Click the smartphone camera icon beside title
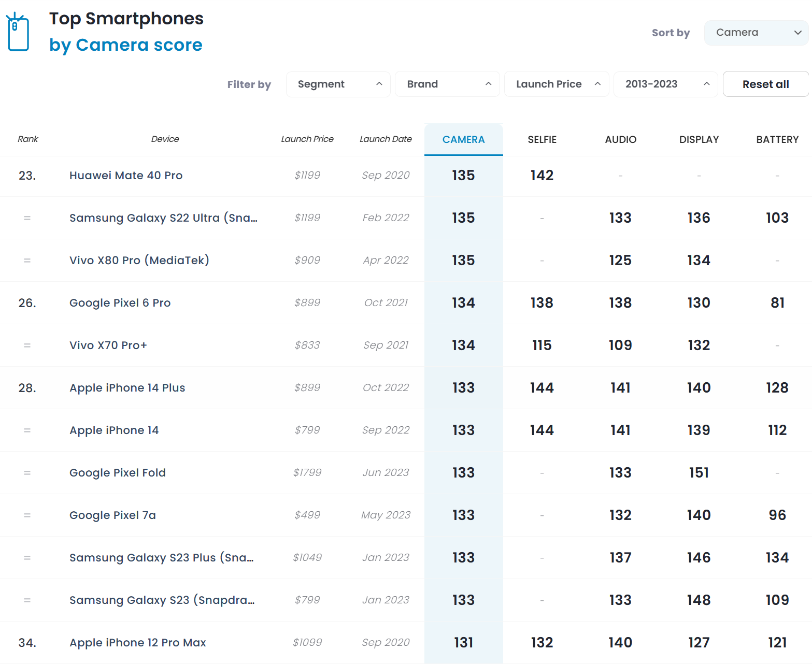Image resolution: width=812 pixels, height=664 pixels. coord(18,32)
